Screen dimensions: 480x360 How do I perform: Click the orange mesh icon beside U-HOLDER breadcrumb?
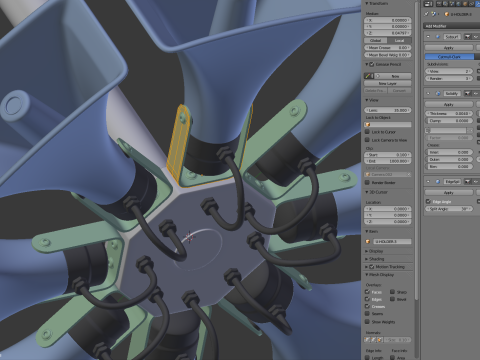tap(447, 14)
